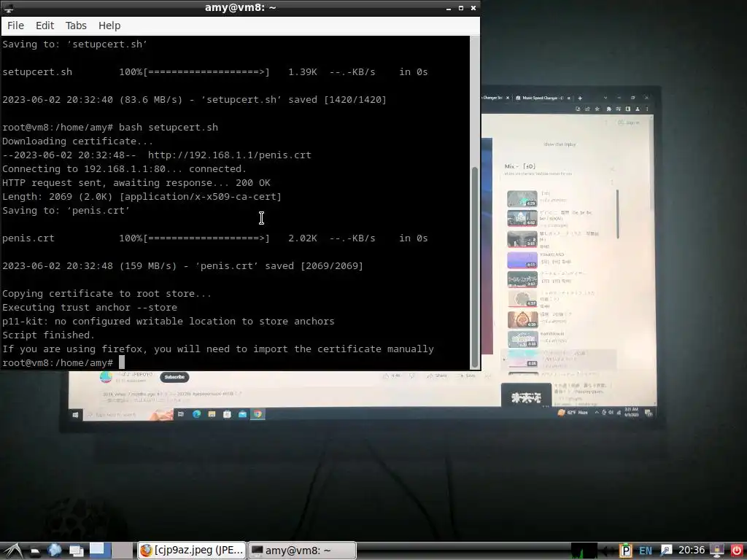Viewport: 747px width, 560px height.
Task: Click the terminal vertical scrollbar thumb
Action: coord(474,268)
